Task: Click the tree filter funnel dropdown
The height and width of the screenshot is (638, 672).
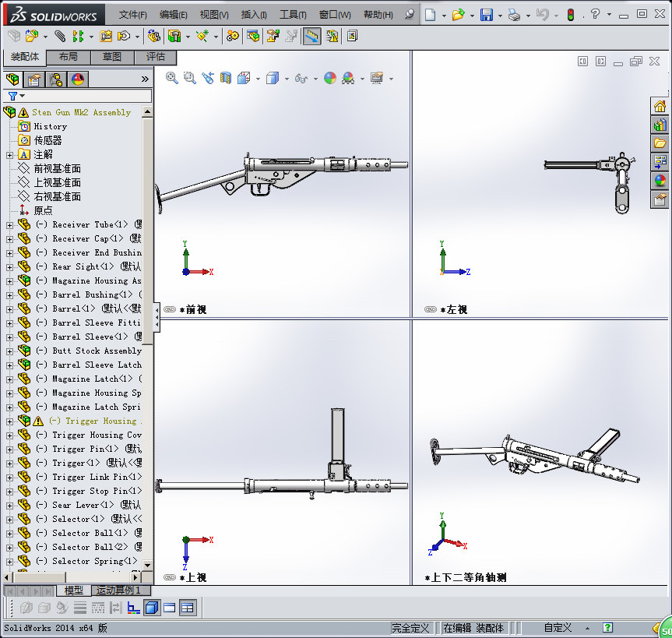Action: pyautogui.click(x=16, y=96)
